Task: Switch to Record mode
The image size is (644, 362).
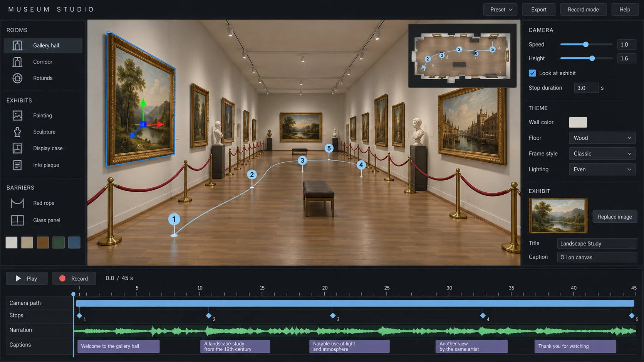Action: [583, 10]
